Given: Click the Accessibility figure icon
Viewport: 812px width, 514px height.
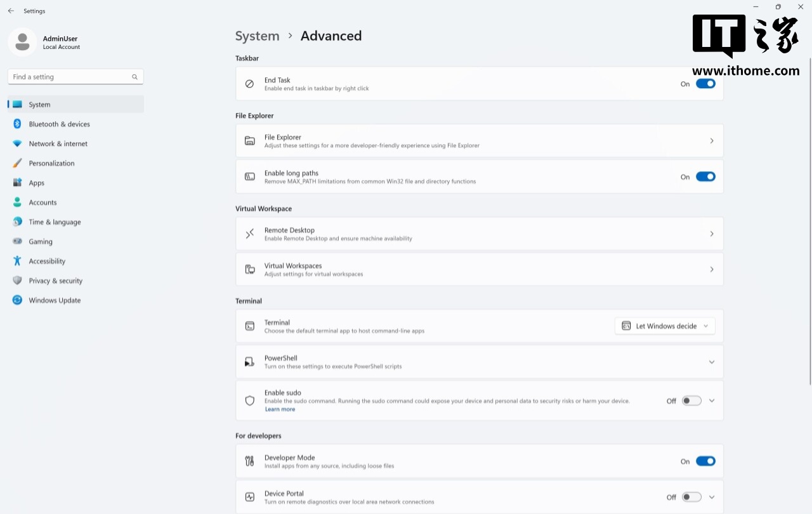Looking at the screenshot, I should coord(17,261).
